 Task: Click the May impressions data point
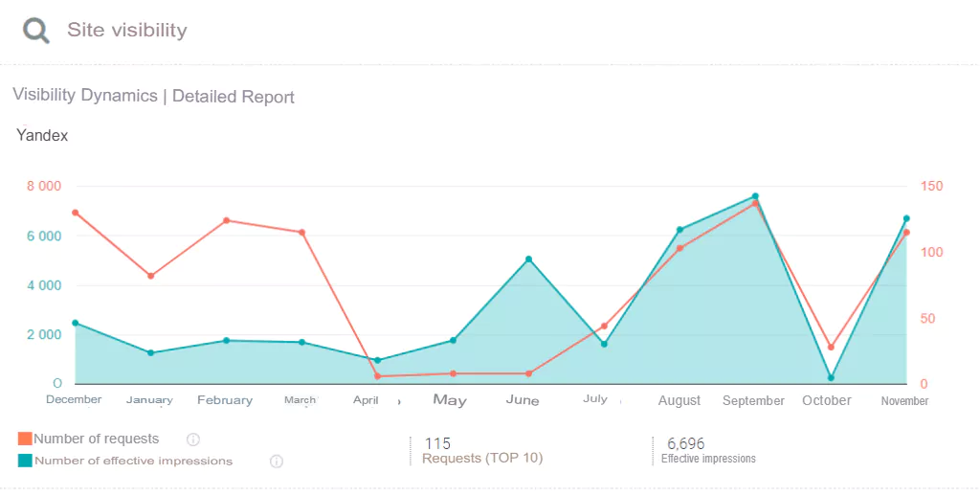453,340
